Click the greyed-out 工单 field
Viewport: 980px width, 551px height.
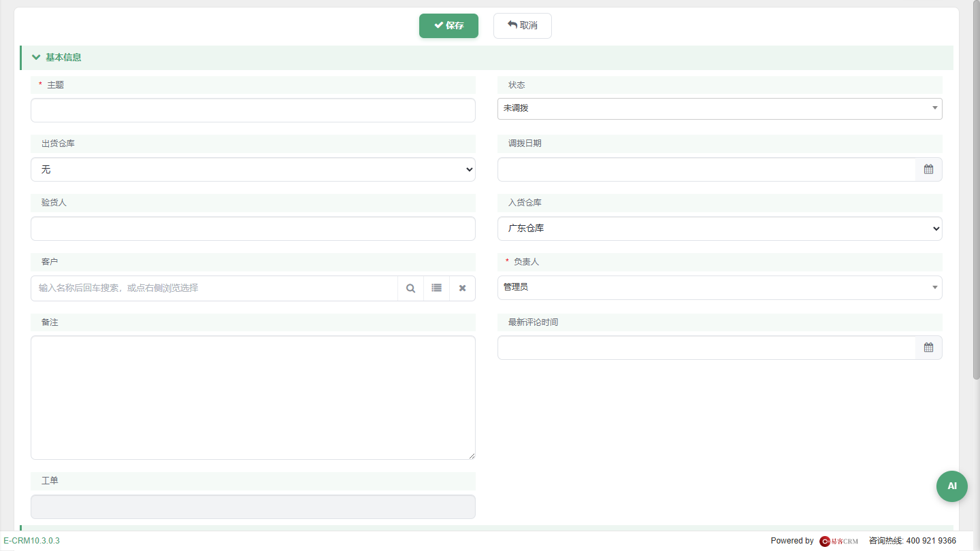(253, 507)
